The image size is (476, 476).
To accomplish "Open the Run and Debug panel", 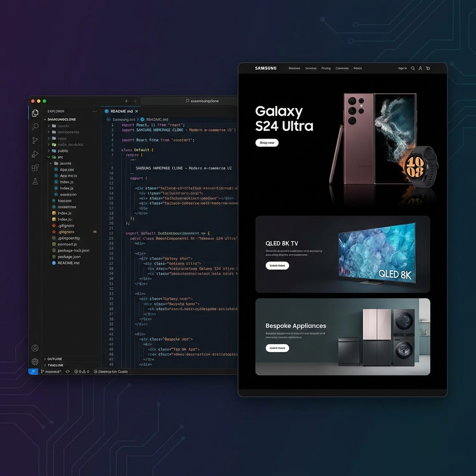I will tap(35, 154).
